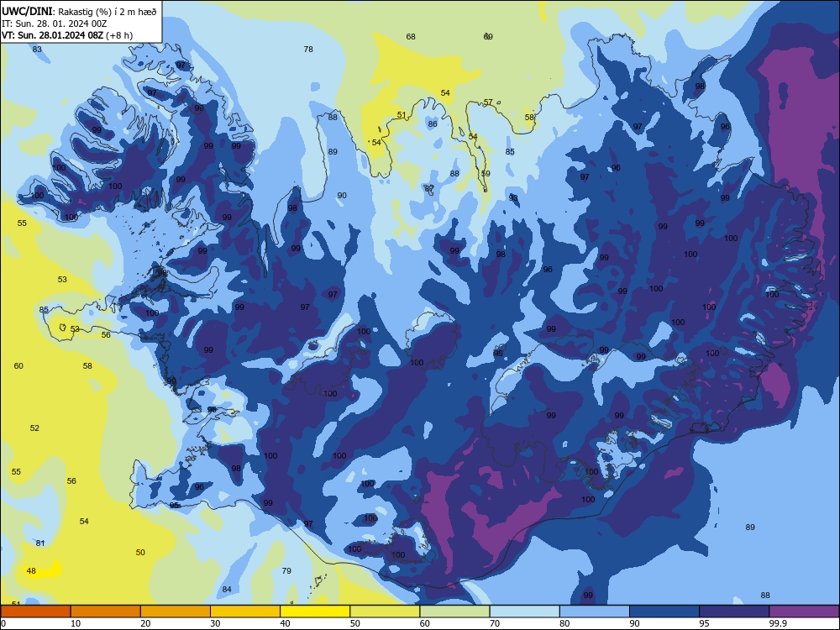Click the legend tick label '30'
This screenshot has width=840, height=630.
215,623
